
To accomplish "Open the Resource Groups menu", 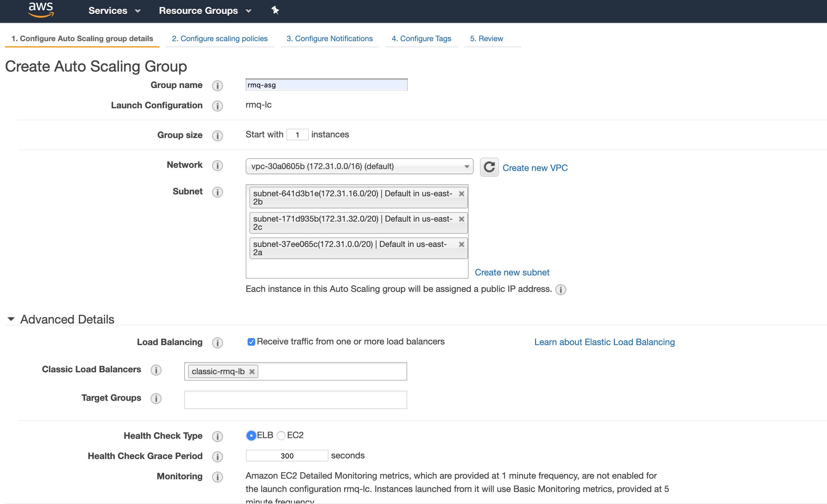I will [205, 11].
